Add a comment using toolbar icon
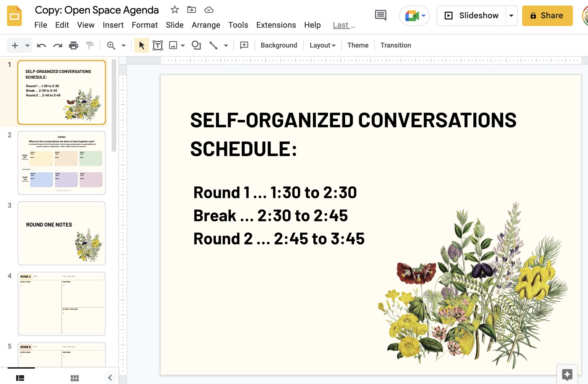 click(244, 45)
